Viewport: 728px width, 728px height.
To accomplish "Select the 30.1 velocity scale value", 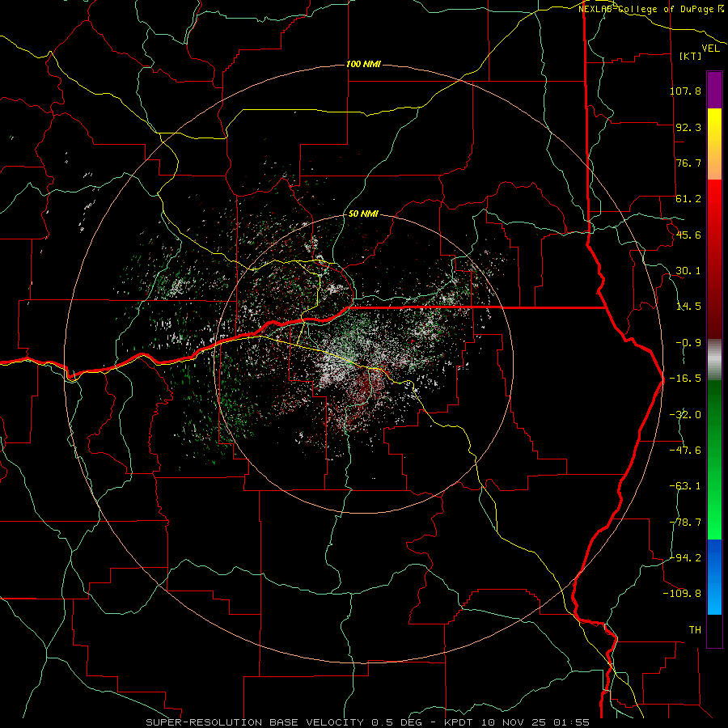I will (x=688, y=271).
